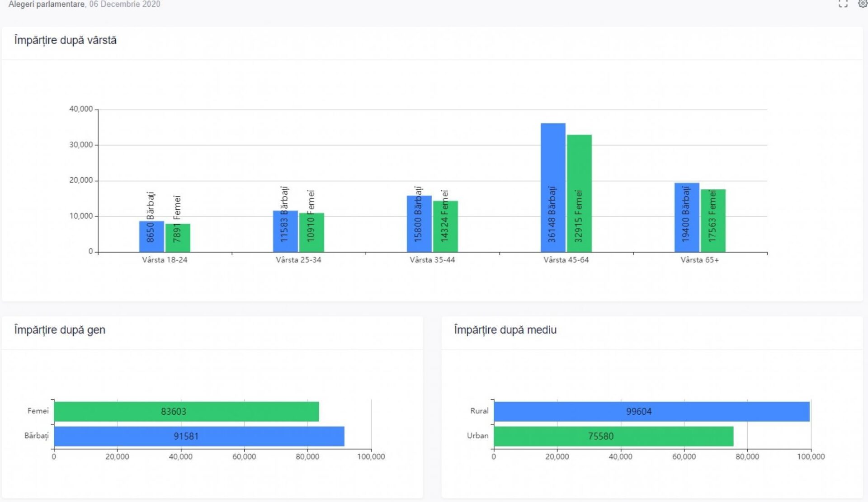Screen dimensions: 868x502
Task: Click the 11583 Bărbați bar in Vârsta 25-34
Action: [285, 231]
